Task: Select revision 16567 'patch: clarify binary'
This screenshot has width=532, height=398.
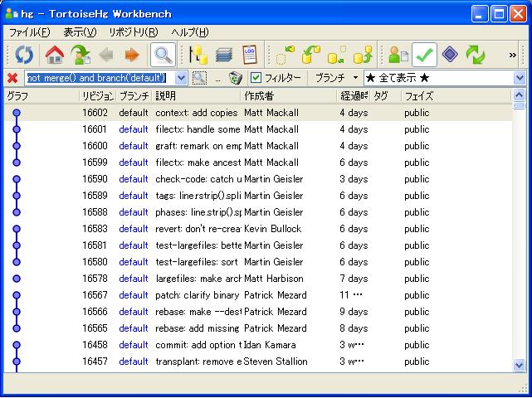Action: [x=258, y=295]
